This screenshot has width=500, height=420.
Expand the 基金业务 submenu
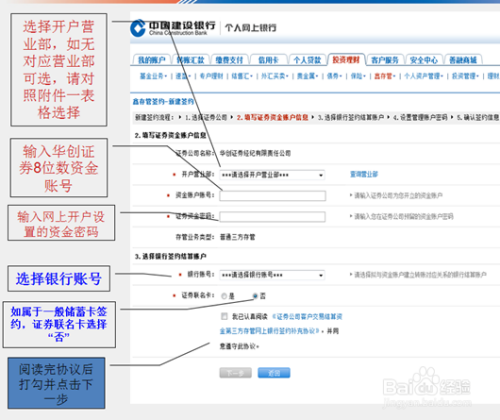[153, 76]
